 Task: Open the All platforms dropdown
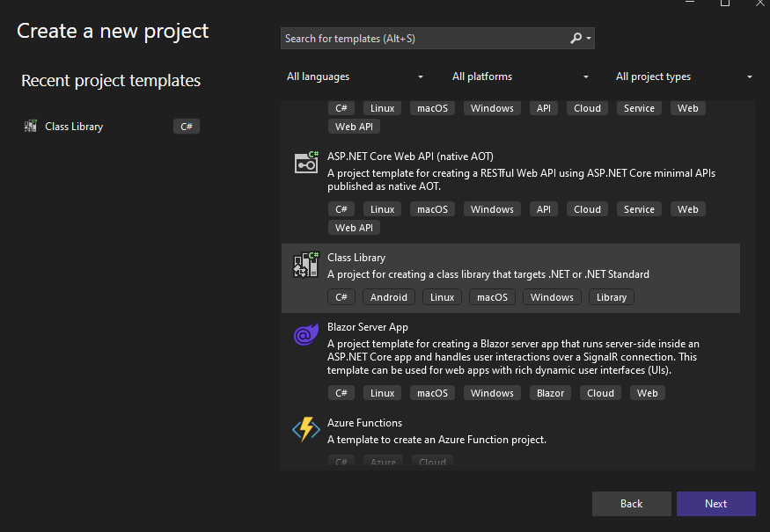(x=519, y=77)
